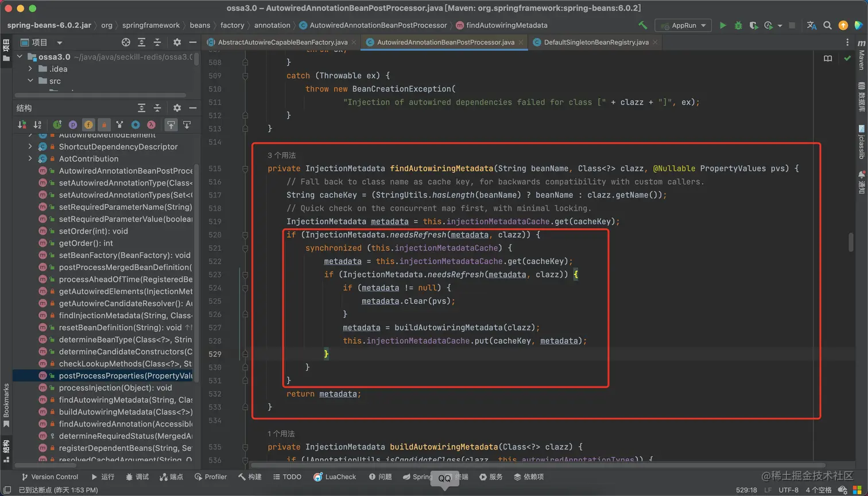This screenshot has height=496, width=868.
Task: Open LuaCheck tool window
Action: (x=335, y=477)
